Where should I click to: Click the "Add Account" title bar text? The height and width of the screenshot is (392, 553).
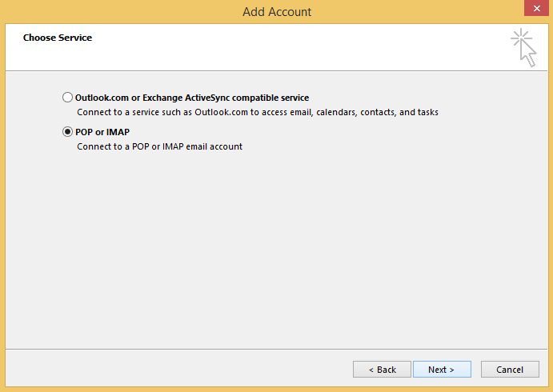coord(276,11)
